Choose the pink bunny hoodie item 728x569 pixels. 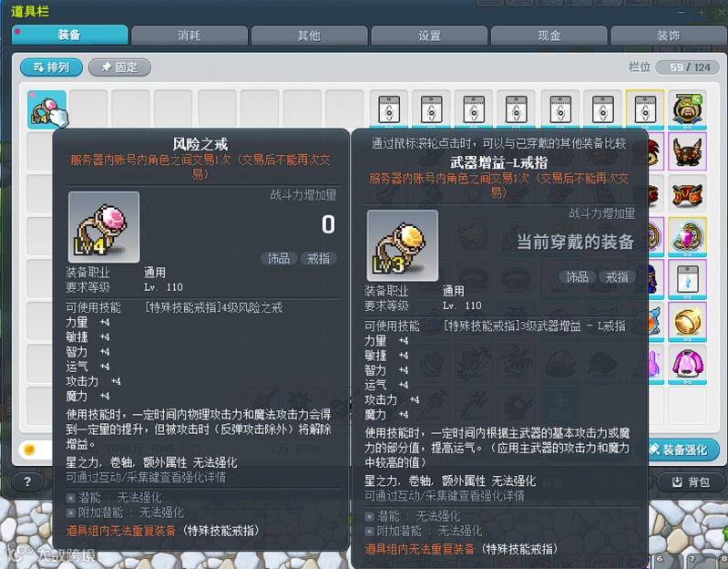[687, 364]
